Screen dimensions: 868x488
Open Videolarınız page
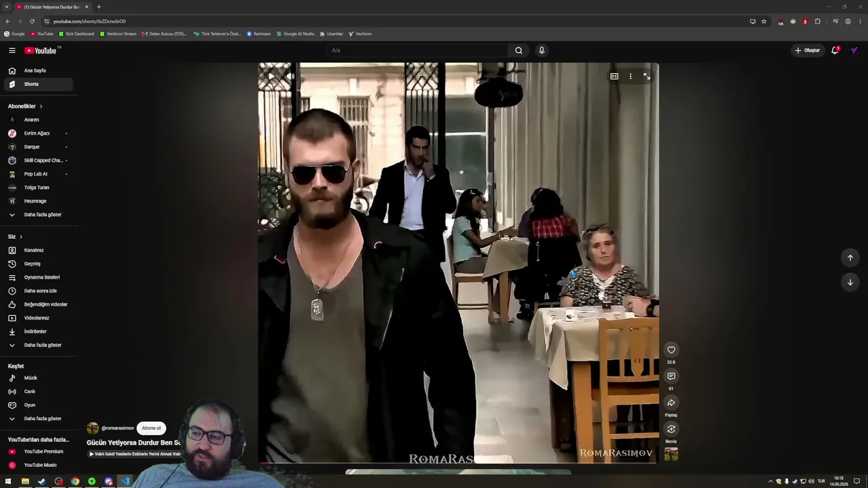(x=38, y=318)
